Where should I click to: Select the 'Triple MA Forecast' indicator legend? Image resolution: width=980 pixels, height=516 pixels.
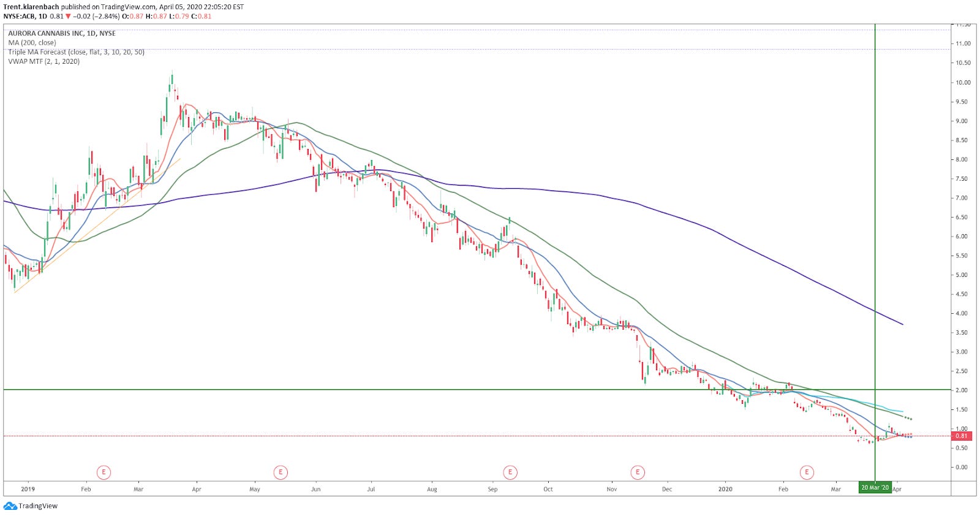coord(77,52)
